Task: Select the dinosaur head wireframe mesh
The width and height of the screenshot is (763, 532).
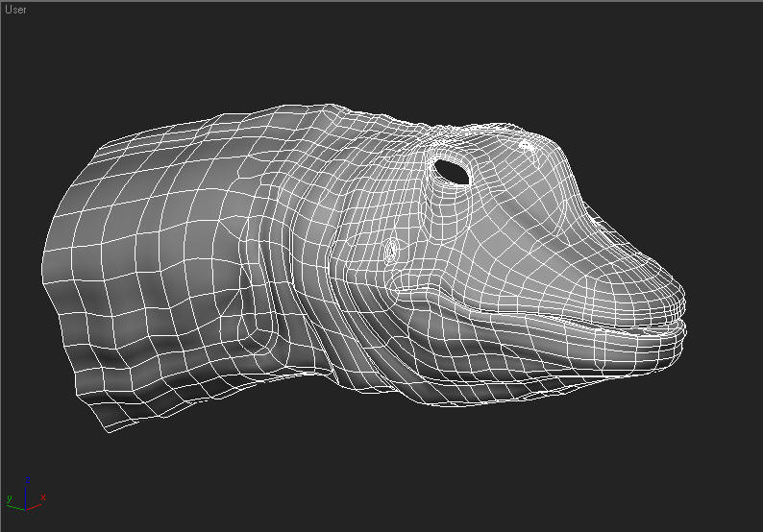Action: coord(364,268)
